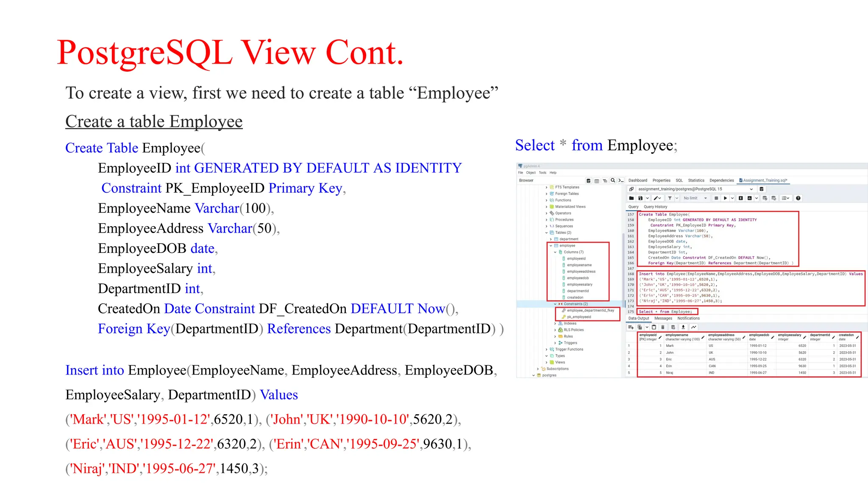This screenshot has width=868, height=488.
Task: Click the new query tool icon right of connection dropdown
Action: pos(762,189)
